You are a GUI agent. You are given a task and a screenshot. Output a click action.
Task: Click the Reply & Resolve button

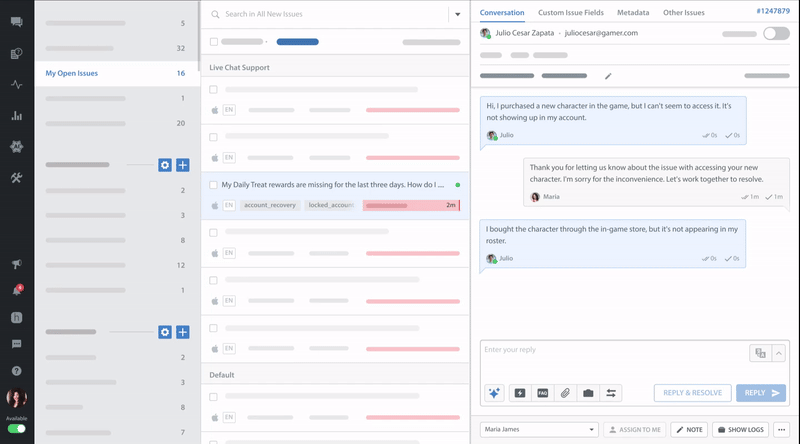point(692,393)
